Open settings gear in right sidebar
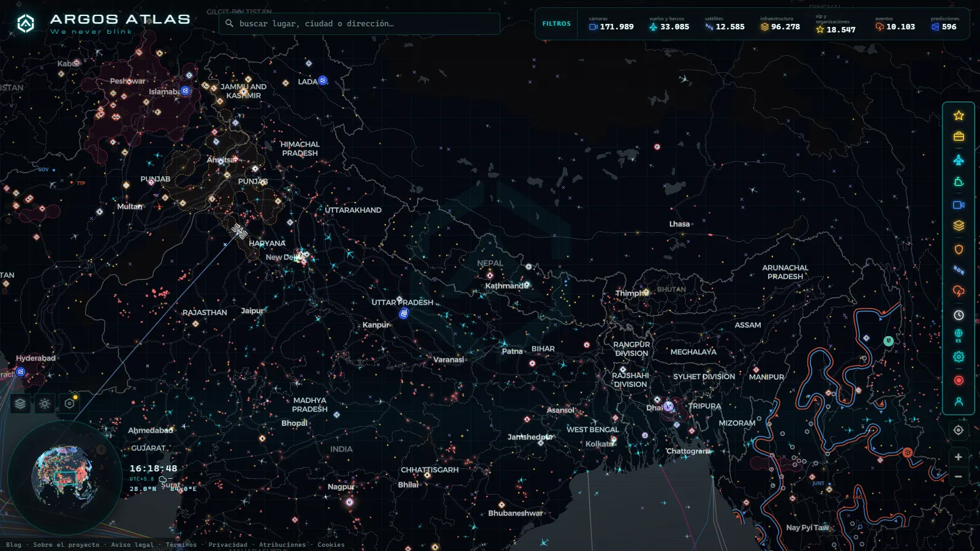 click(959, 357)
